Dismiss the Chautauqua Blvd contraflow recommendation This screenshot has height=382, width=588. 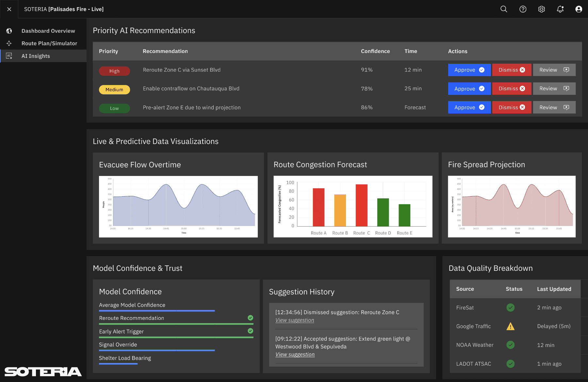pyautogui.click(x=512, y=89)
